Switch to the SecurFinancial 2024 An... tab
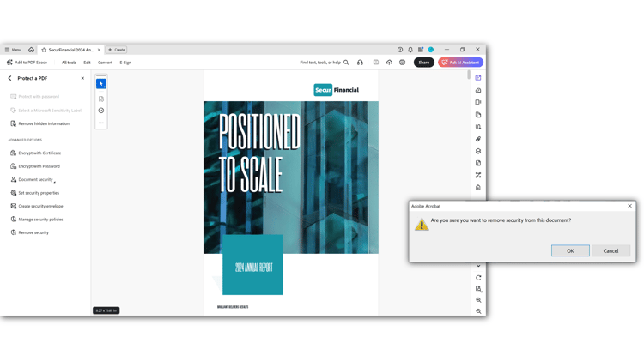 coord(70,50)
